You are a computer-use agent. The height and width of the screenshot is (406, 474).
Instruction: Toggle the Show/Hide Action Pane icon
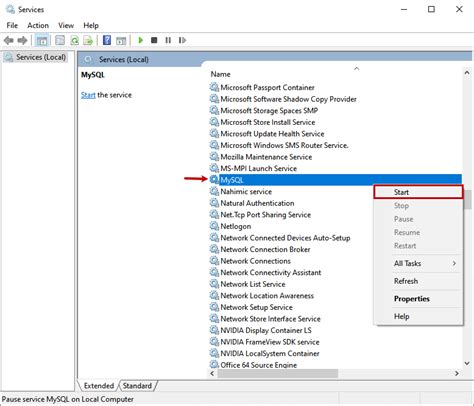121,41
